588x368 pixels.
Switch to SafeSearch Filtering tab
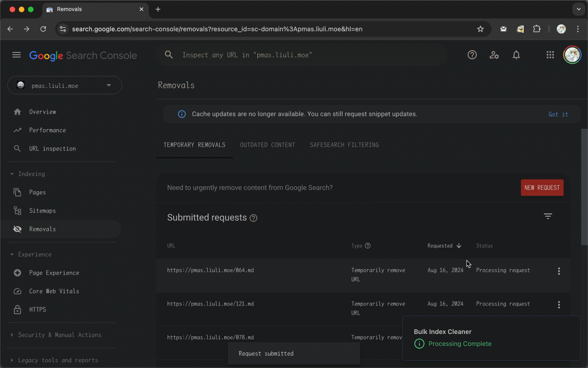point(344,145)
